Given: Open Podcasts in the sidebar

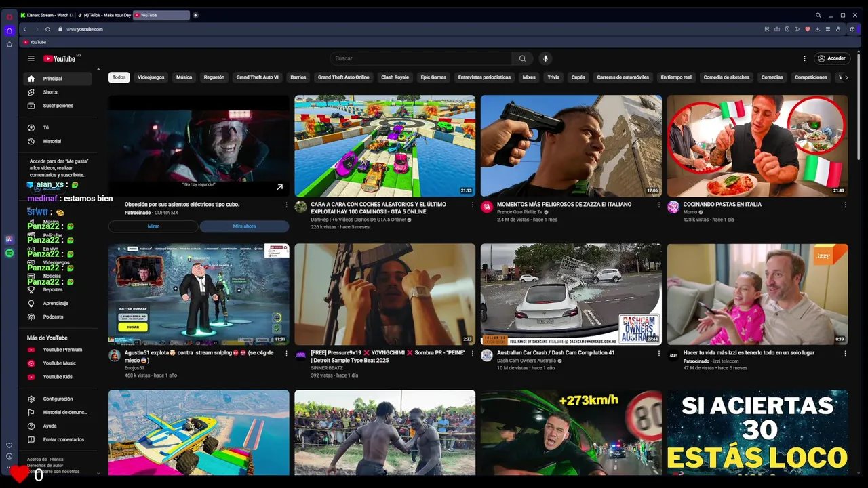Looking at the screenshot, I should tap(58, 317).
